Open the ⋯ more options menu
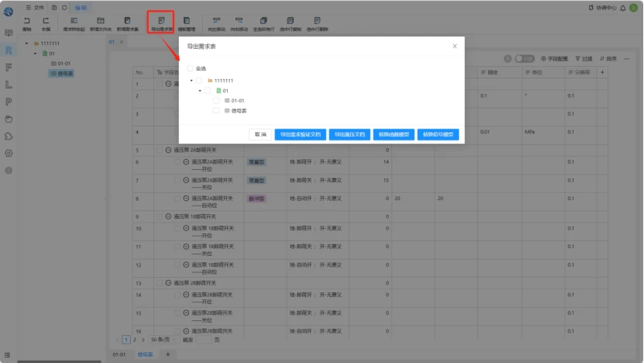 click(627, 59)
